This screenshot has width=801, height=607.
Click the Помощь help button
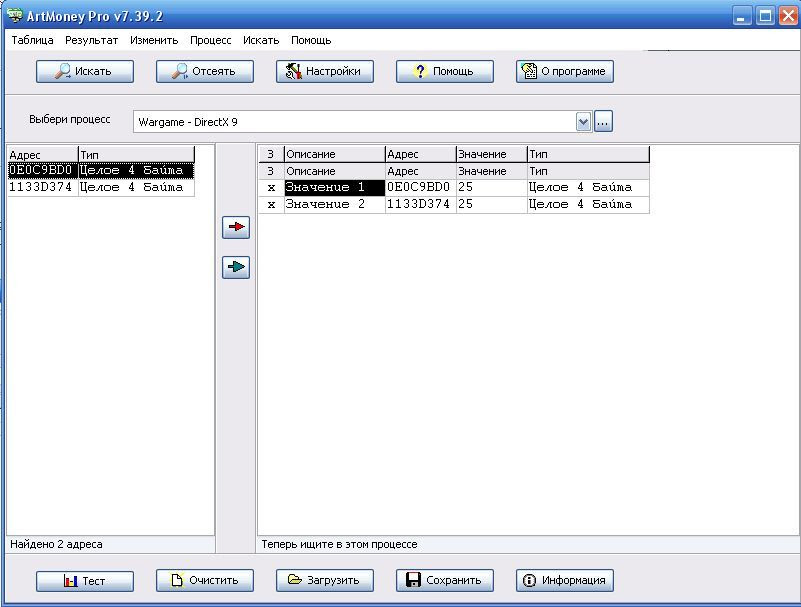445,72
